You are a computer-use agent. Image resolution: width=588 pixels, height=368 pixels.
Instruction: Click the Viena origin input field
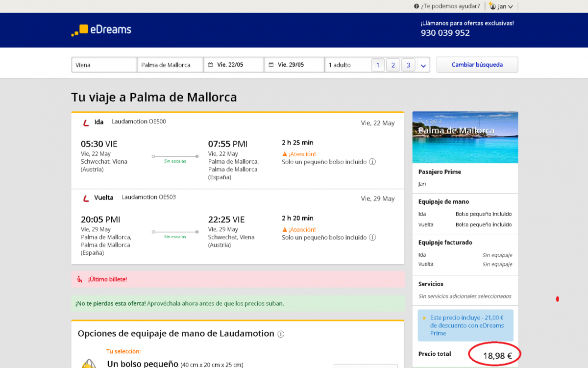pos(104,65)
